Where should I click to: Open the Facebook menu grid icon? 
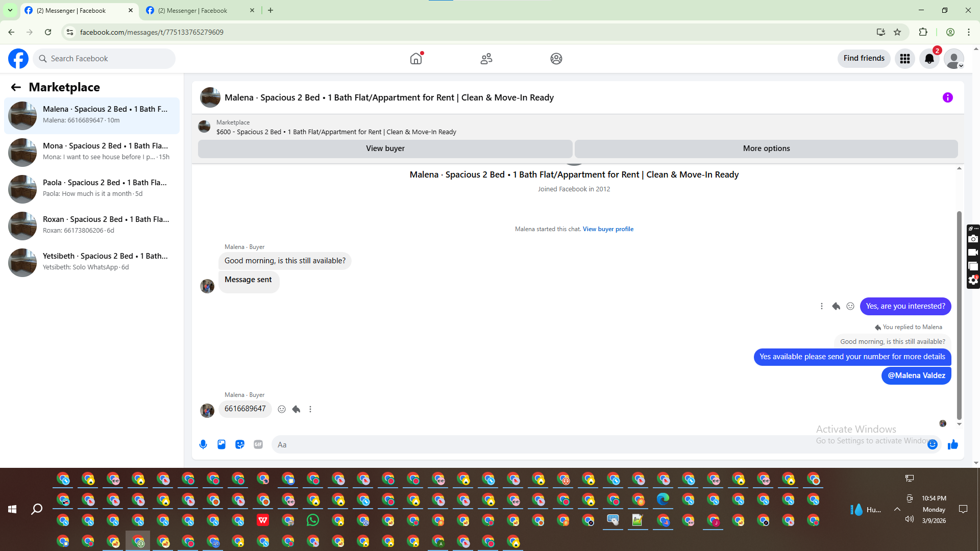pos(905,59)
